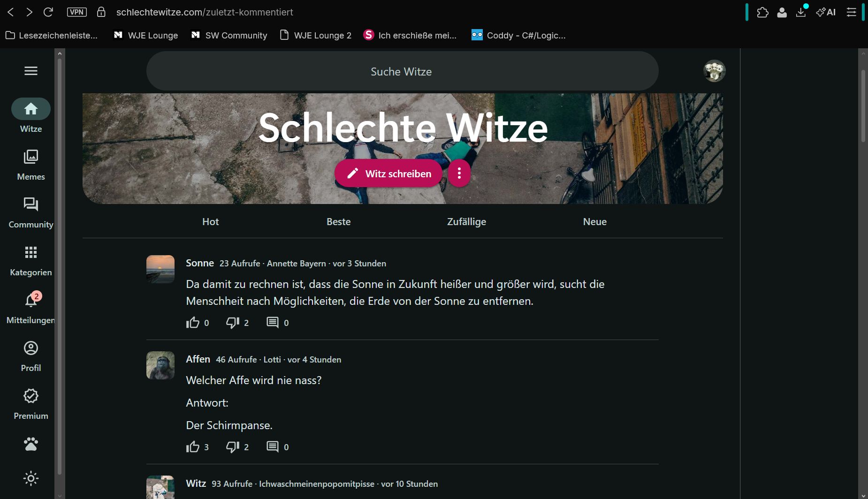Click the Witz schreiben button

coord(388,174)
